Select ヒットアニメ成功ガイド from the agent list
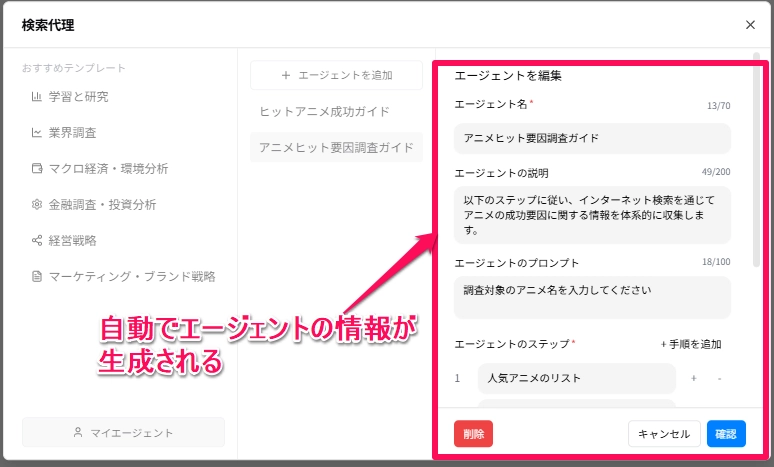The width and height of the screenshot is (774, 467). [324, 111]
